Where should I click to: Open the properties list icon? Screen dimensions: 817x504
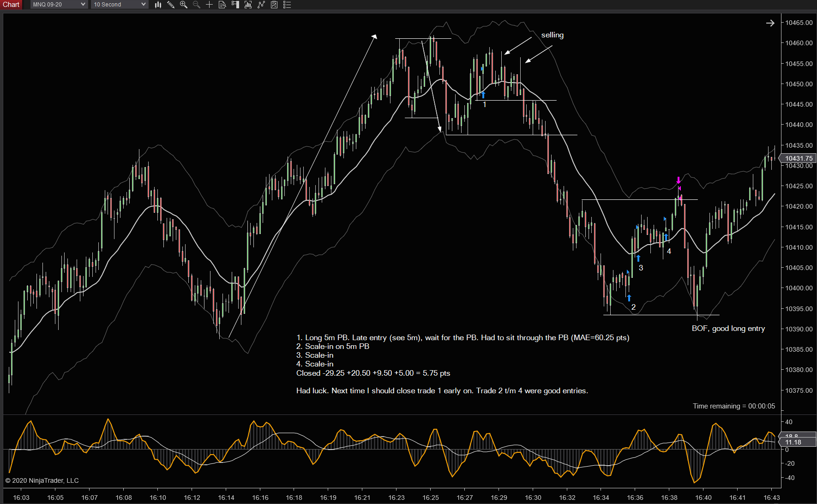point(287,5)
